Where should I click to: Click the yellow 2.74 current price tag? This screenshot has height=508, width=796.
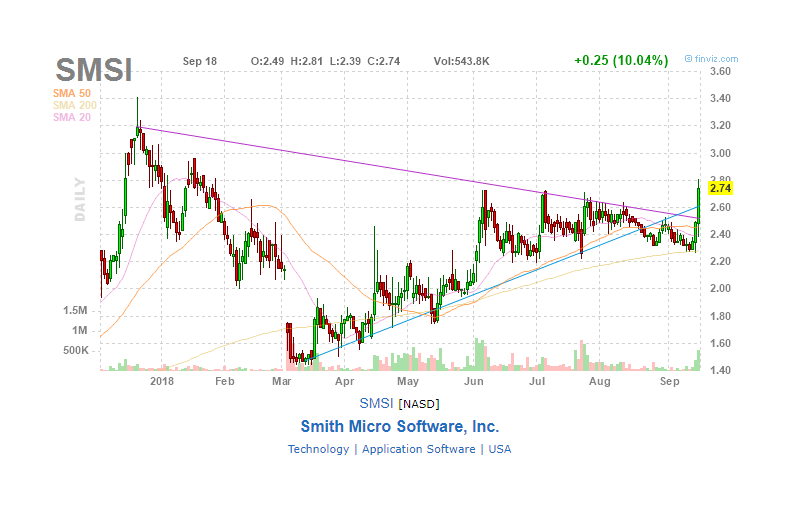coord(720,188)
